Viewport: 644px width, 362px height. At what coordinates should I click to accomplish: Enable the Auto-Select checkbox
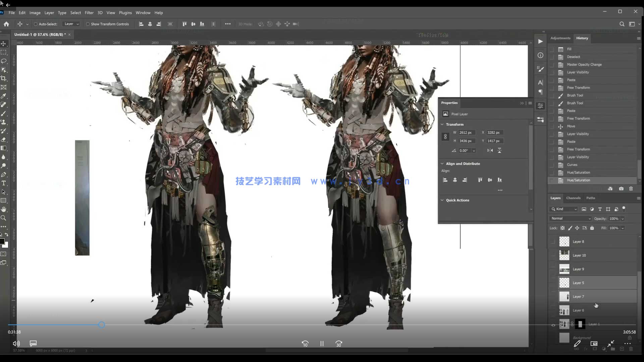pos(36,24)
